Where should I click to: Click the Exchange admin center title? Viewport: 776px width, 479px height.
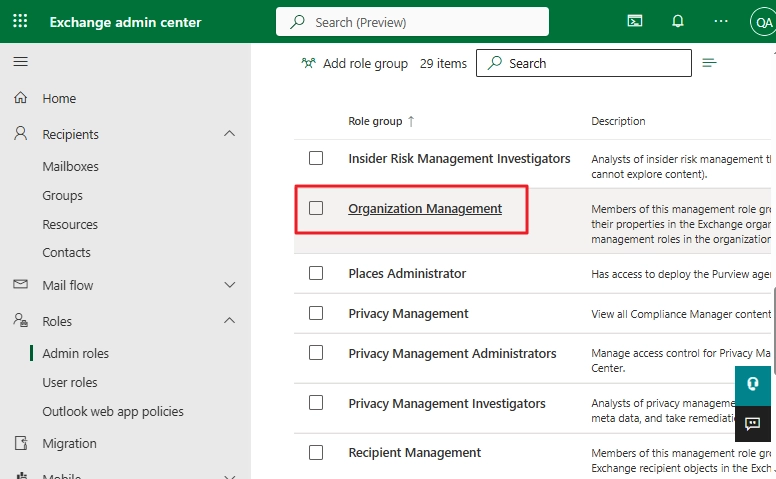pos(125,22)
